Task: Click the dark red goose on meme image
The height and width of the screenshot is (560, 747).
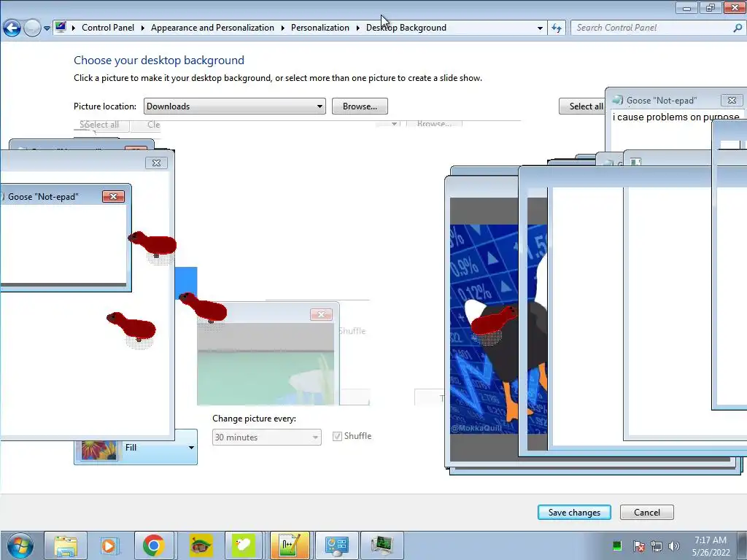Action: (495, 321)
